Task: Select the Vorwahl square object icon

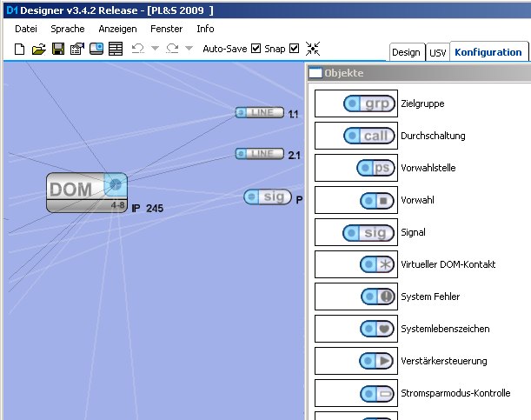Action: (377, 200)
